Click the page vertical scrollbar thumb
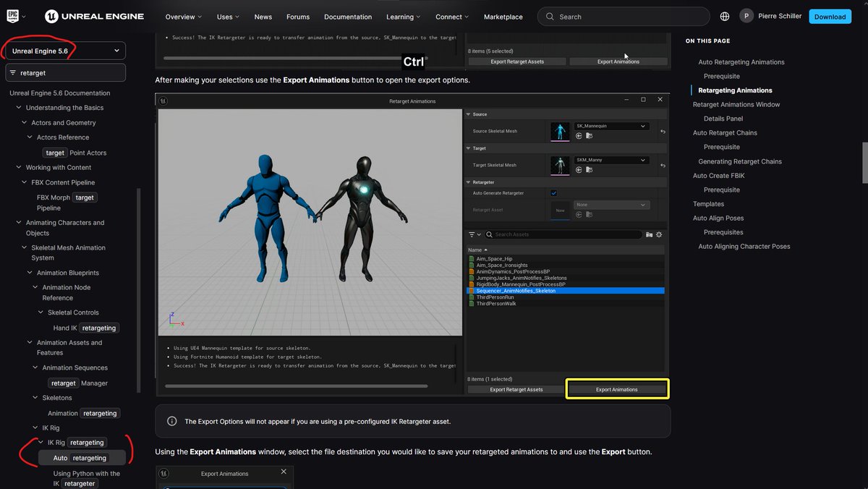This screenshot has height=489, width=868. point(864,164)
